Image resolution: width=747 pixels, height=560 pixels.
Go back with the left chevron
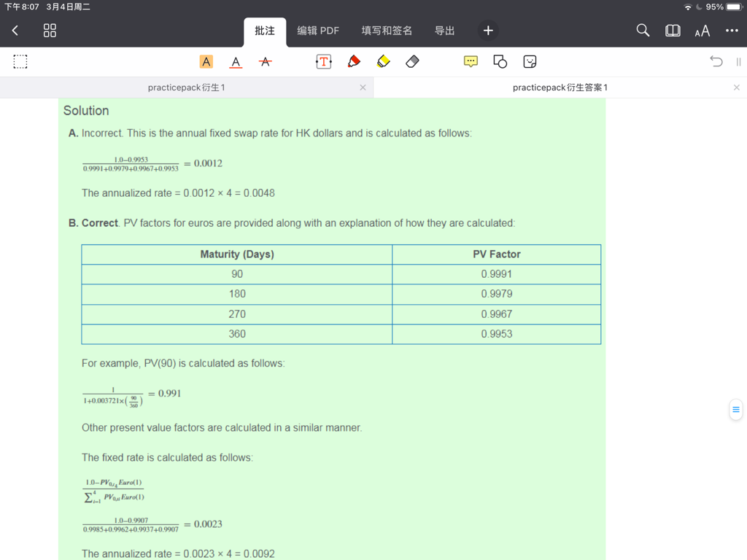pos(15,31)
